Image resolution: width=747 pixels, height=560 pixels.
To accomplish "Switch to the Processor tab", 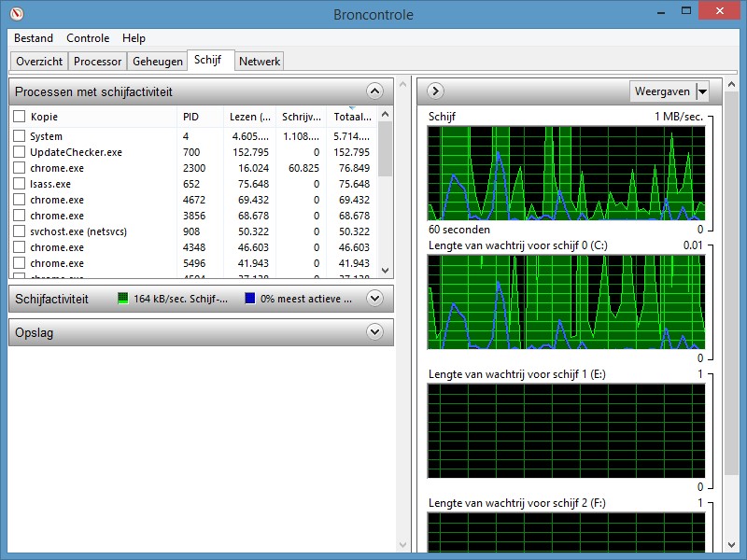I will pyautogui.click(x=98, y=62).
